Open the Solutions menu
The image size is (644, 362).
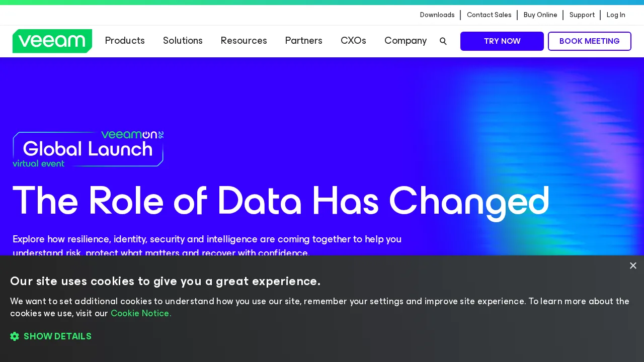(183, 41)
